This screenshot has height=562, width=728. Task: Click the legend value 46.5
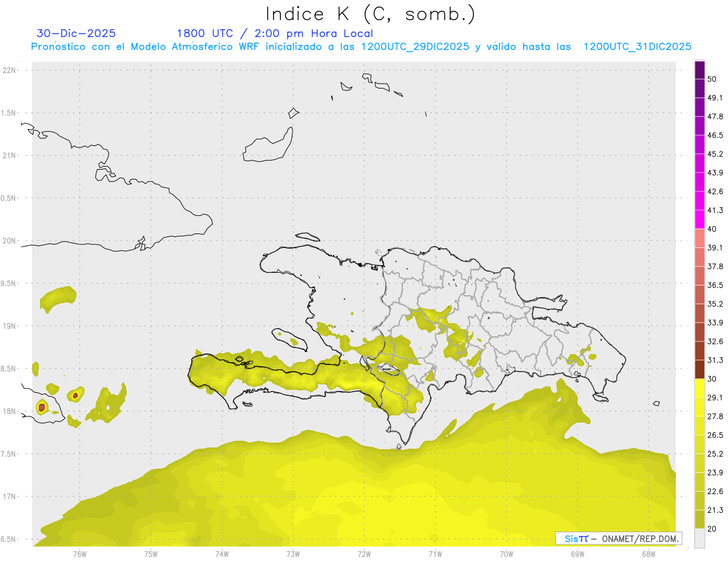tap(715, 135)
